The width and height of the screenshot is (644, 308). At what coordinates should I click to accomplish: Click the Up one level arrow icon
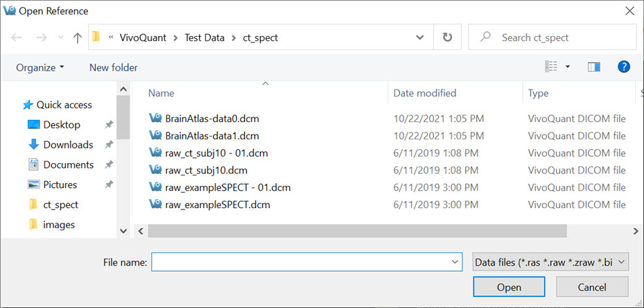tap(77, 37)
